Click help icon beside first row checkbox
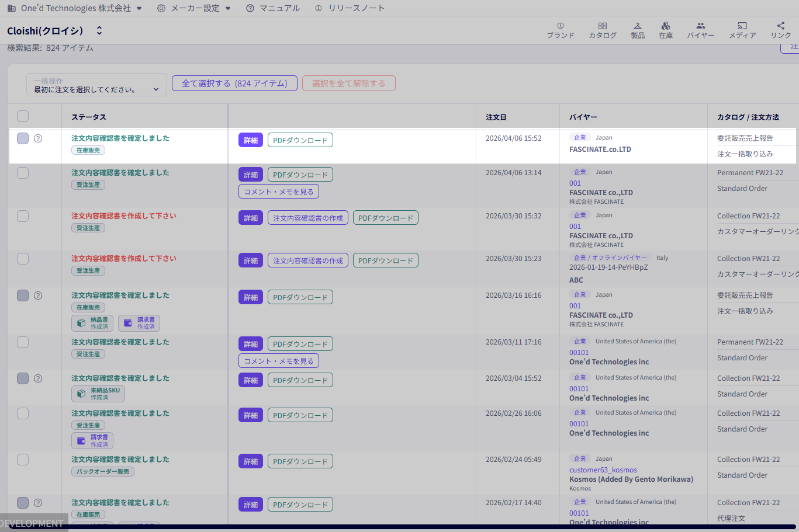The height and width of the screenshot is (532, 799). pyautogui.click(x=38, y=138)
